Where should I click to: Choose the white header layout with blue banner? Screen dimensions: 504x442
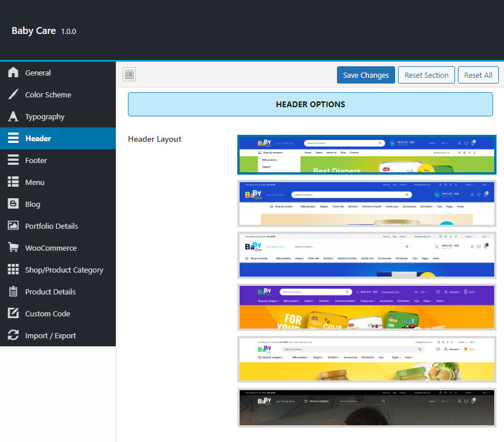[367, 255]
